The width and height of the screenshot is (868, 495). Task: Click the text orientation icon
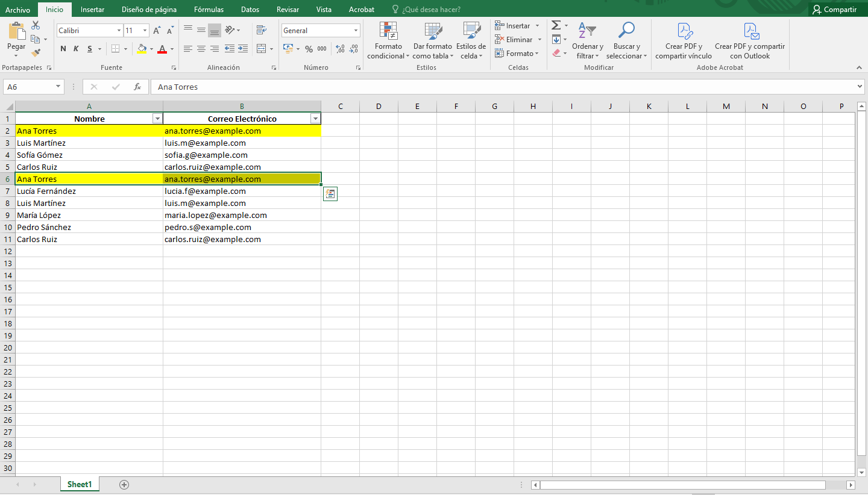[230, 30]
